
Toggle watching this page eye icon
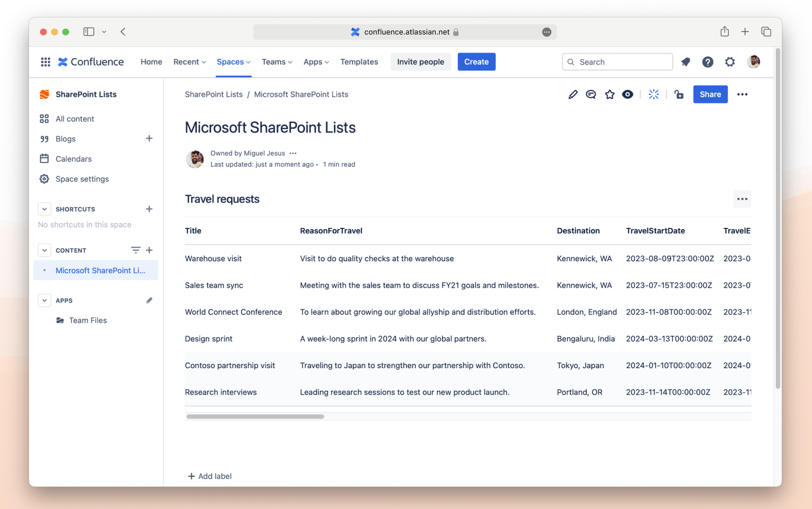(x=628, y=94)
